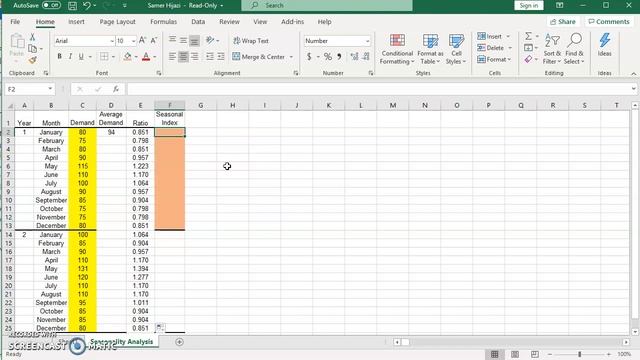640x360 pixels.
Task: Open the Name Box dropdown arrow
Action: point(50,89)
